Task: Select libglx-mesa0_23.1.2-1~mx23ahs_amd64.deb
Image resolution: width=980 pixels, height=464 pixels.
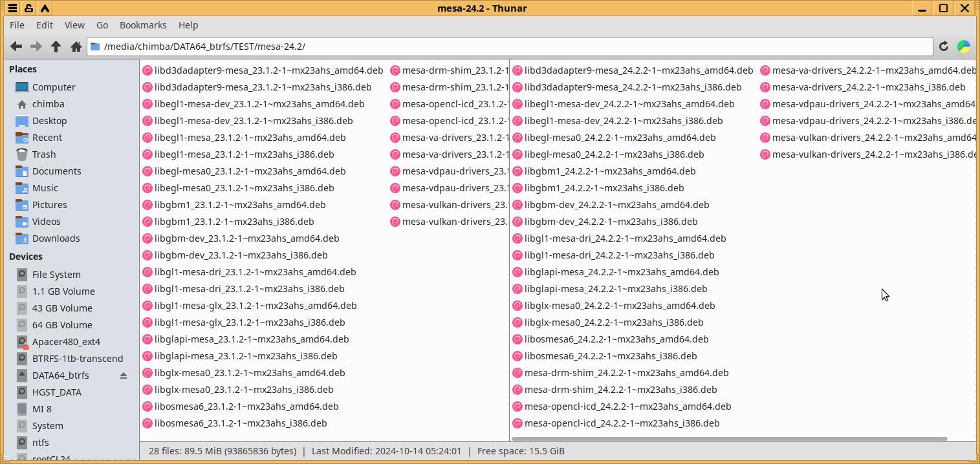Action: [243, 373]
